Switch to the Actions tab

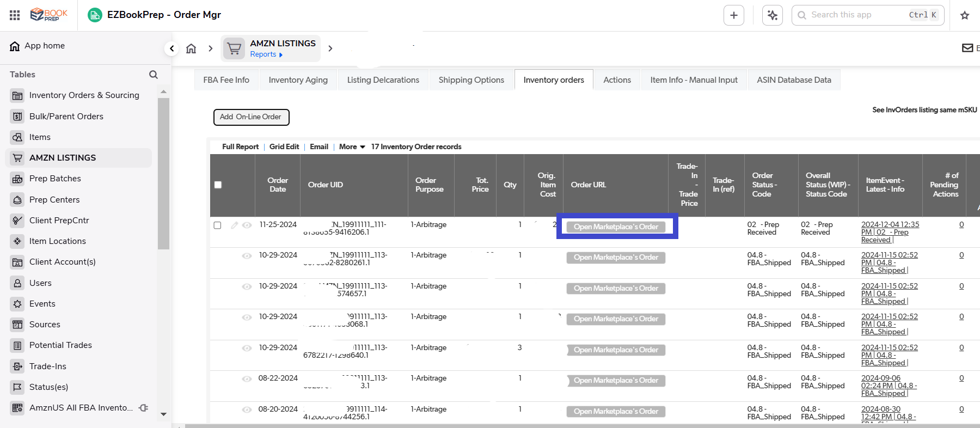[617, 80]
